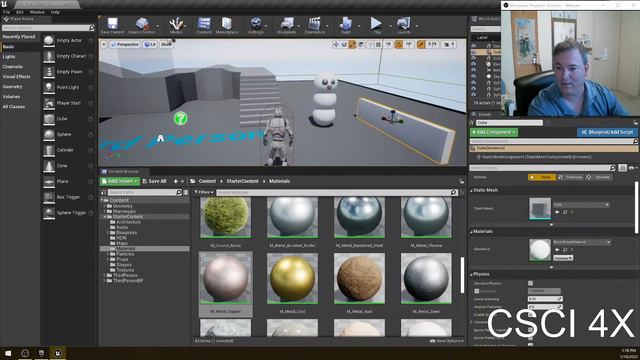
Task: Select Empty Pawn in Place Actors list
Action: point(68,72)
